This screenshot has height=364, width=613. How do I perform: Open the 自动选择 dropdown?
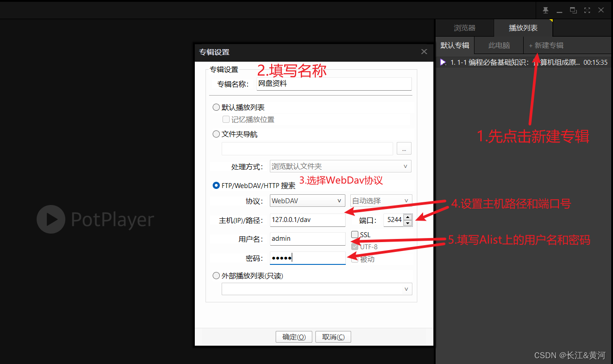point(381,201)
